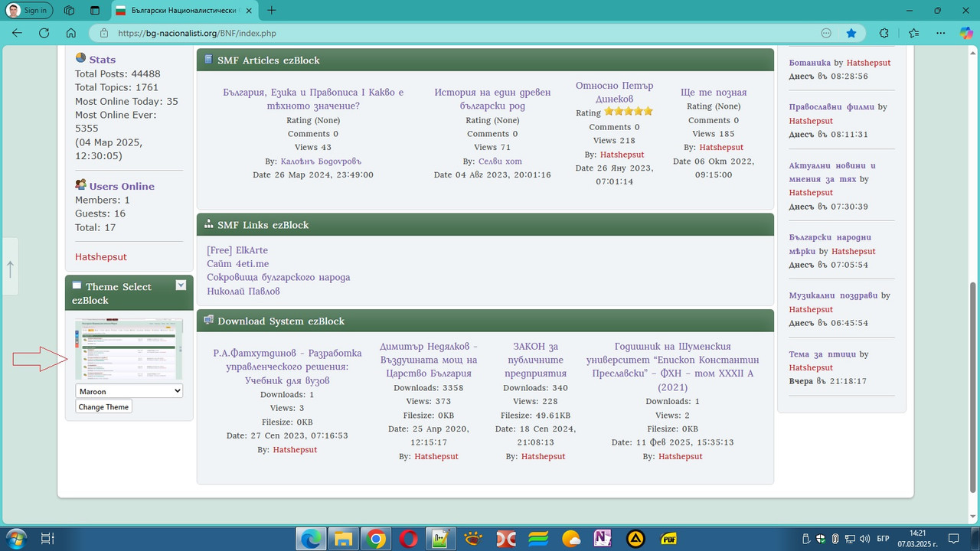Screen dimensions: 980x551
Task: Open recent topic 'Тема за птици'
Action: click(x=822, y=354)
